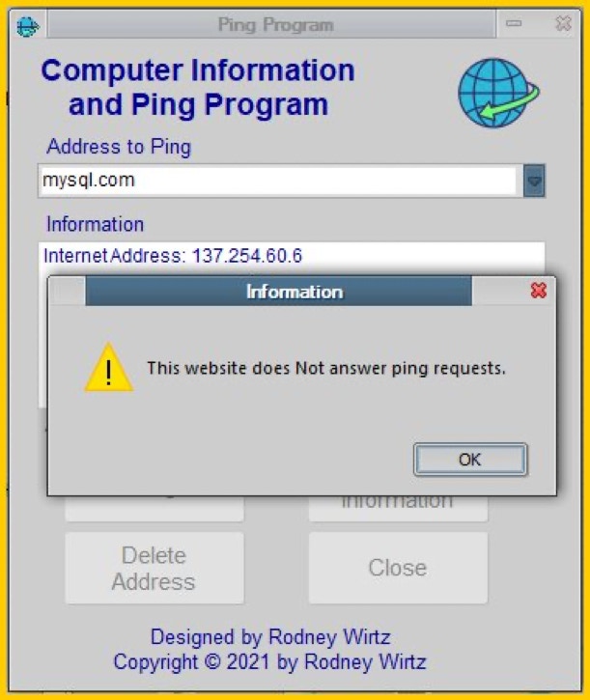Select the Internet Address 137.254.60.6 line

(173, 256)
